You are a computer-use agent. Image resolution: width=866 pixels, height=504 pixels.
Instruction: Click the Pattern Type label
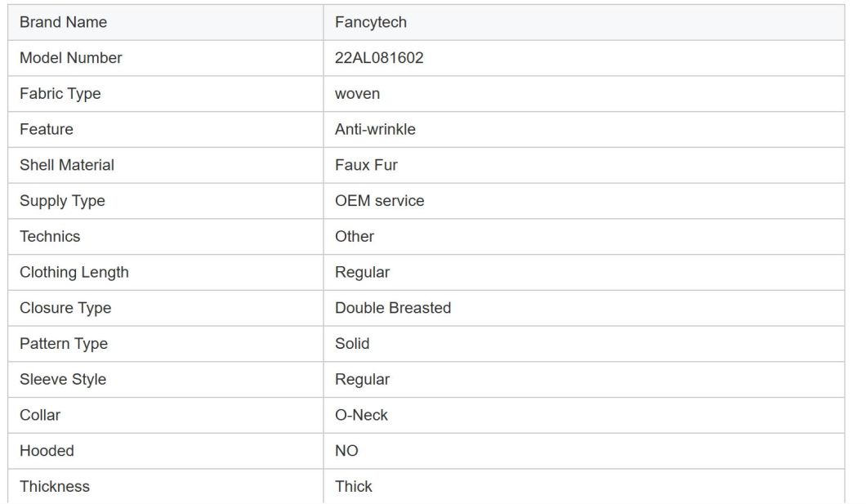[64, 343]
